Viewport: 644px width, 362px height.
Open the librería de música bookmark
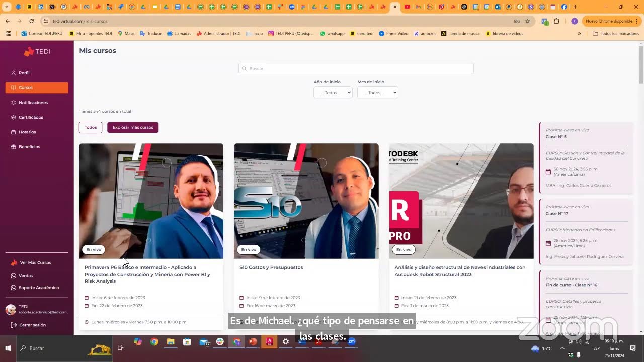[x=460, y=34]
